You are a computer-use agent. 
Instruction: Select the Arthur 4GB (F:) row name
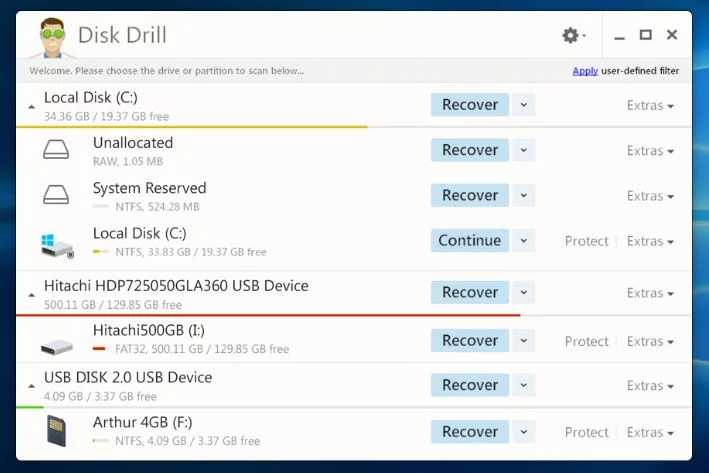click(142, 422)
